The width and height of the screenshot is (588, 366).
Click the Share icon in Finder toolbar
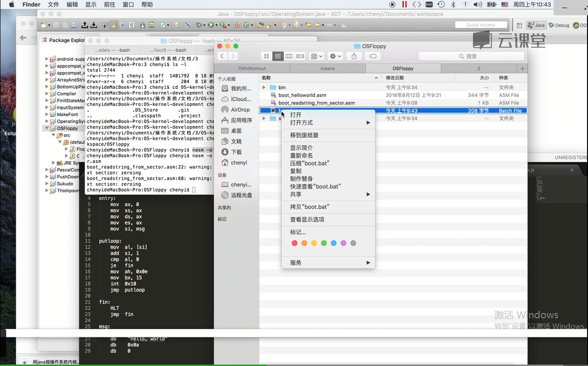pos(354,56)
